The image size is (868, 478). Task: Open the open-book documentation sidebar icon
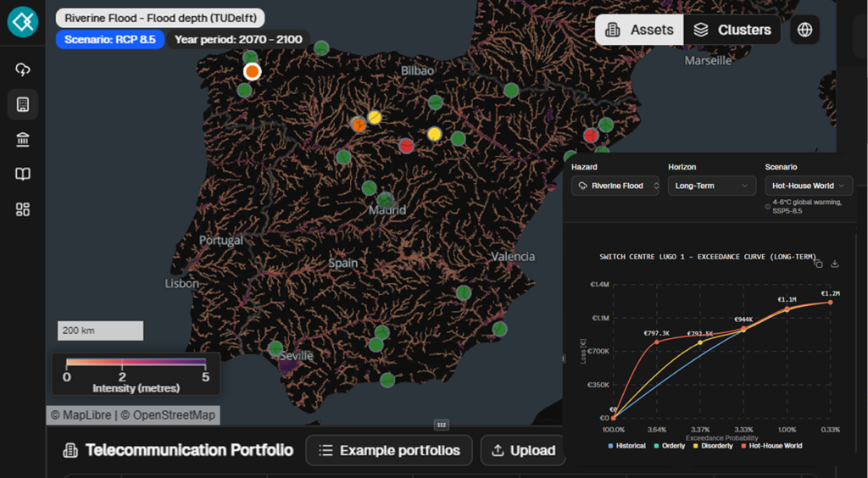pyautogui.click(x=23, y=175)
